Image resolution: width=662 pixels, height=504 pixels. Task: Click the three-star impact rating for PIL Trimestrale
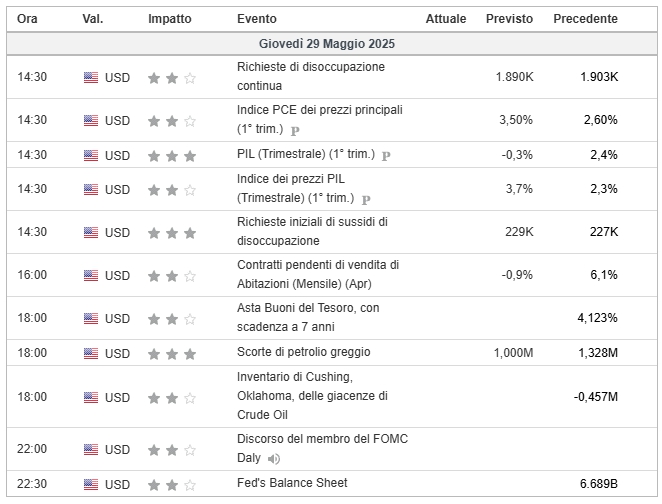172,156
